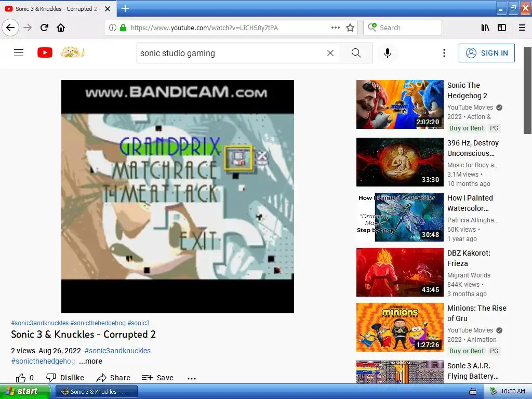
Task: Open Patricia Allingham channel name
Action: tap(473, 220)
